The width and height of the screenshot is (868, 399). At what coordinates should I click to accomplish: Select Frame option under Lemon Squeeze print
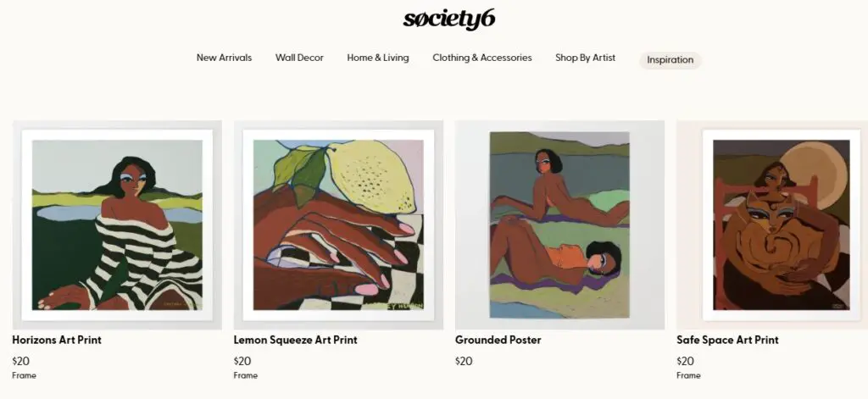[x=246, y=375]
